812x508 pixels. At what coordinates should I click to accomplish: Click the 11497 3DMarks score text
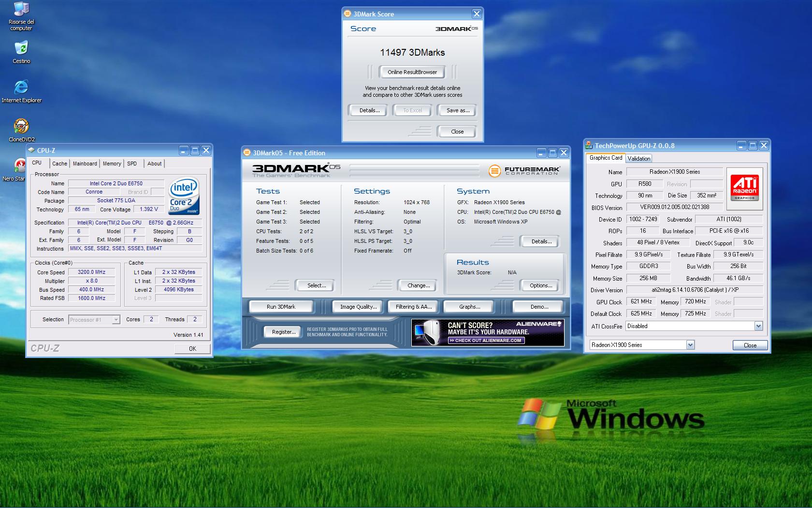tap(412, 52)
